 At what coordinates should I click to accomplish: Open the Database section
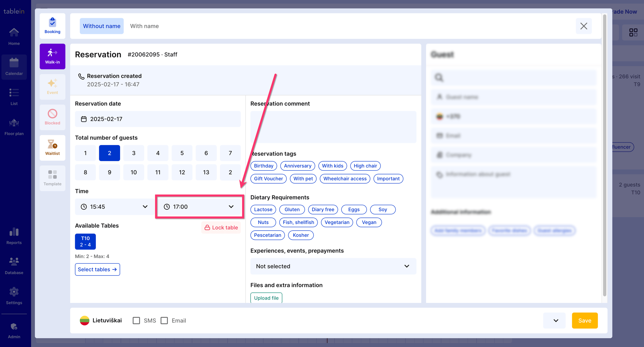(x=14, y=266)
